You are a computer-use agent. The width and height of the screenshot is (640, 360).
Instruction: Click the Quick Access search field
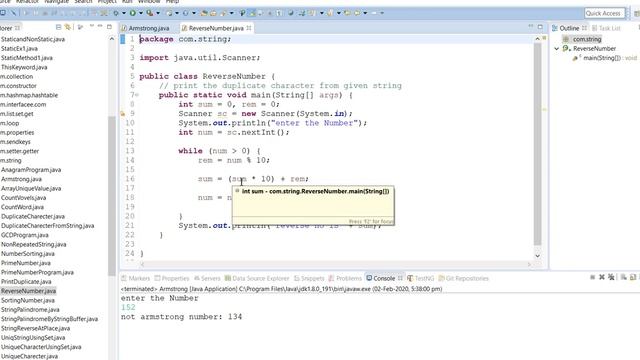(x=604, y=13)
